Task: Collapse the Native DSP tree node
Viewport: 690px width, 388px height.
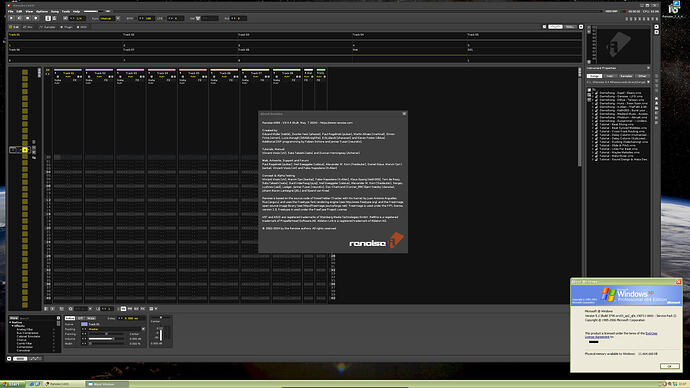Action: coord(10,322)
